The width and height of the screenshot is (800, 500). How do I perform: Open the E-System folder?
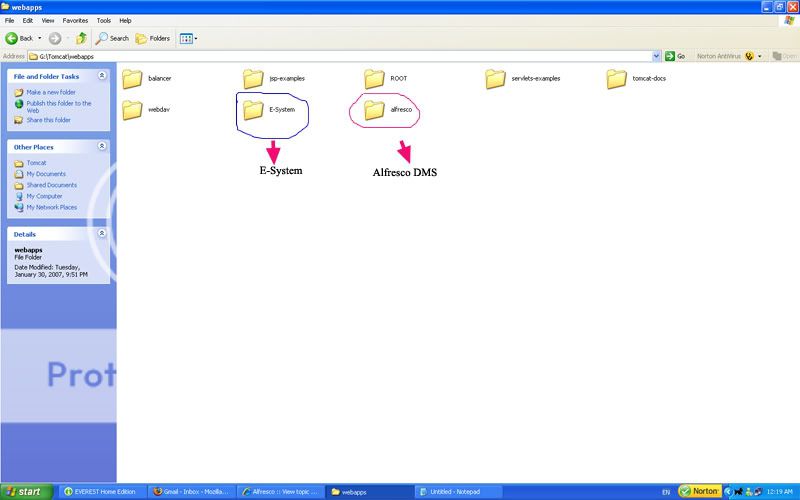pos(254,109)
